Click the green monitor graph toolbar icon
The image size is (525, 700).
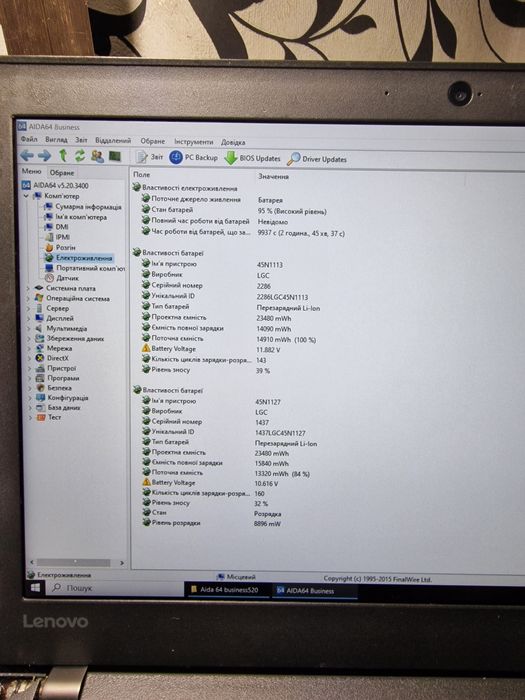pyautogui.click(x=115, y=156)
